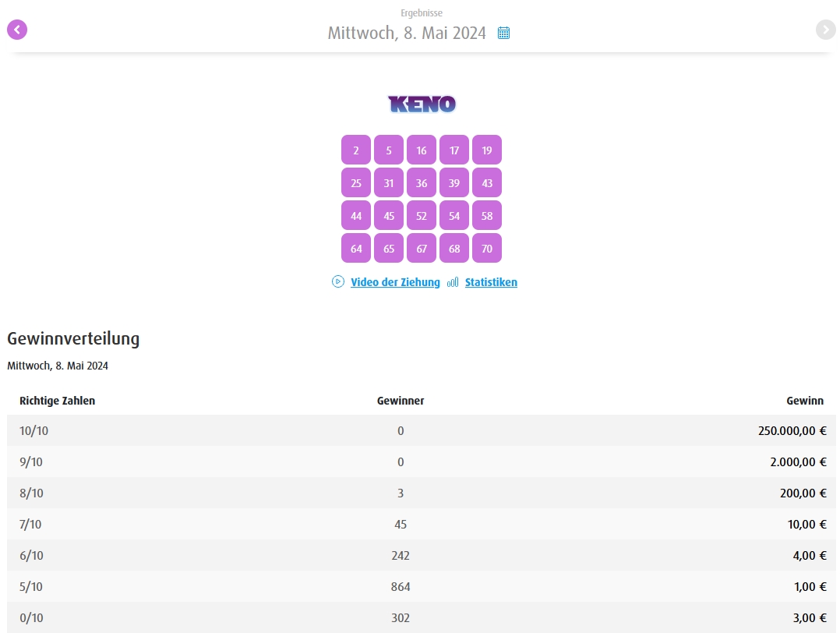Open the calendar date picker icon
The height and width of the screenshot is (633, 840).
click(503, 34)
